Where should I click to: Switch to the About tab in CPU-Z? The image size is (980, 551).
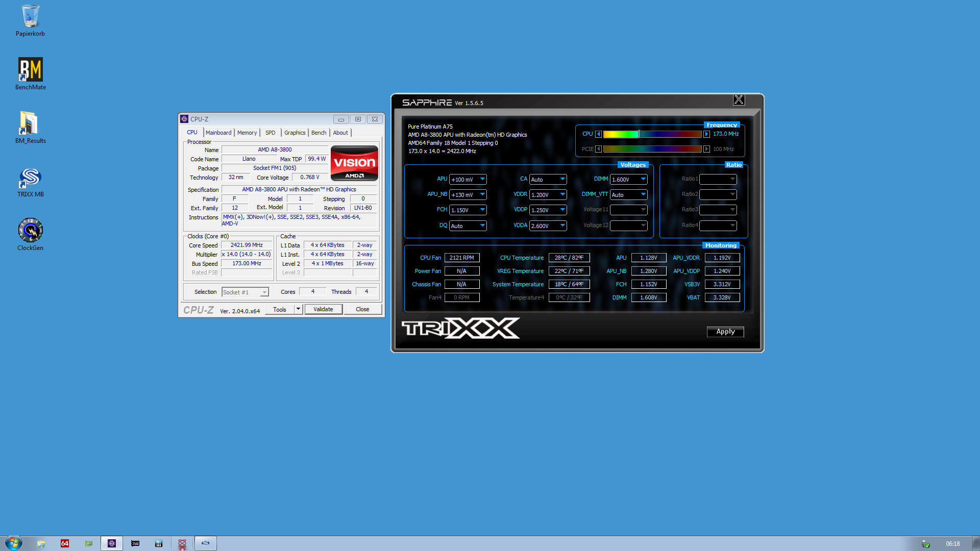point(340,133)
